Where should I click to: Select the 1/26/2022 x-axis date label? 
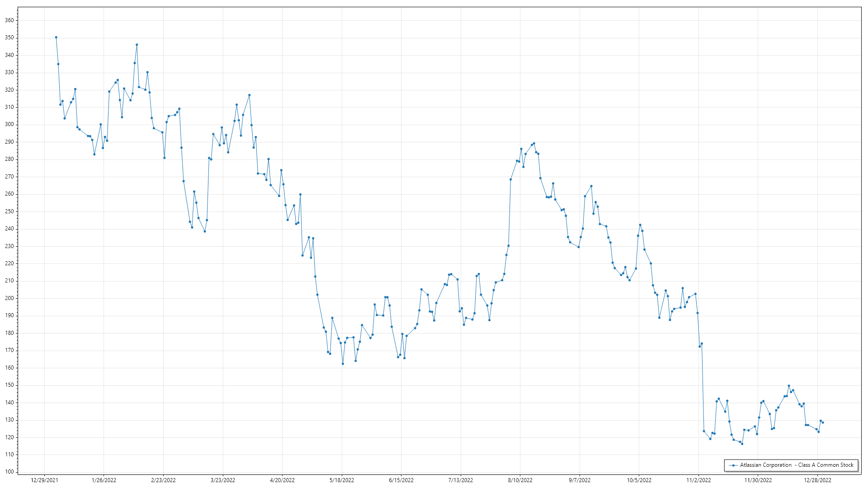(104, 480)
